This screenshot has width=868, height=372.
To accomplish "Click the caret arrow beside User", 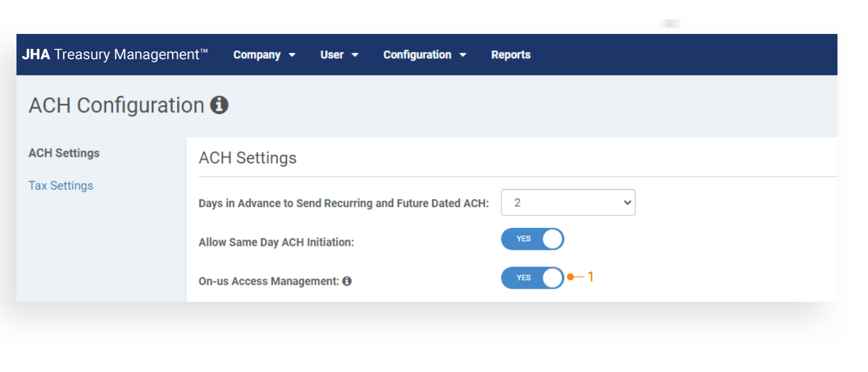I will click(355, 55).
